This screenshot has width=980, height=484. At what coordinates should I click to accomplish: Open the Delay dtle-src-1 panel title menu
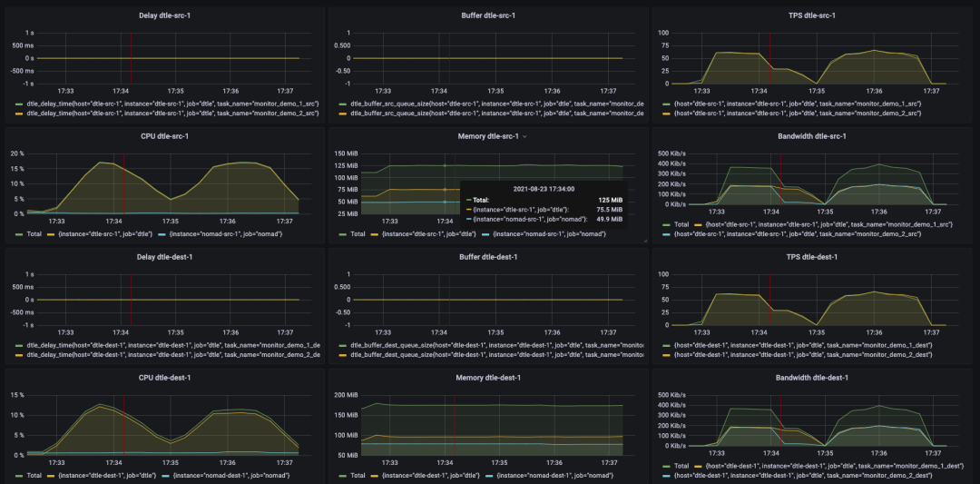coord(164,15)
